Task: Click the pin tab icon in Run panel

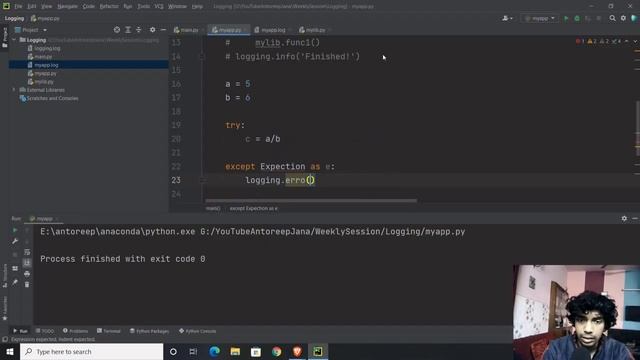Action: point(15,282)
